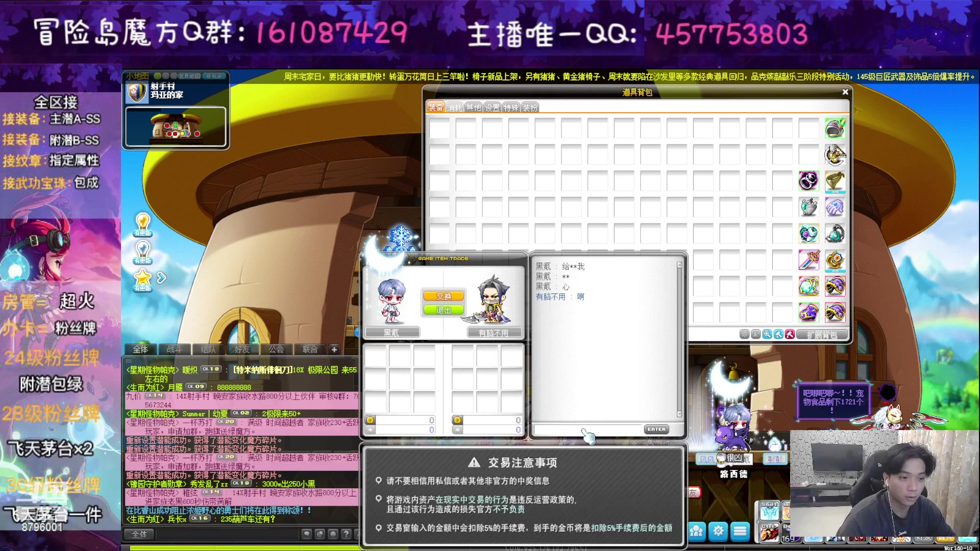The width and height of the screenshot is (980, 551).
Task: Select the feathered helmet in the inventory
Action: 835,128
